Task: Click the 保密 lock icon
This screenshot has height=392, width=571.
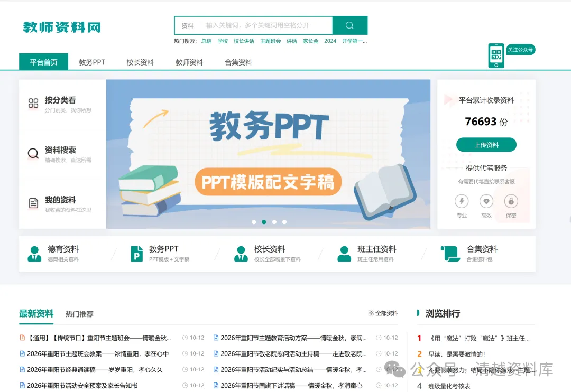Action: tap(511, 201)
